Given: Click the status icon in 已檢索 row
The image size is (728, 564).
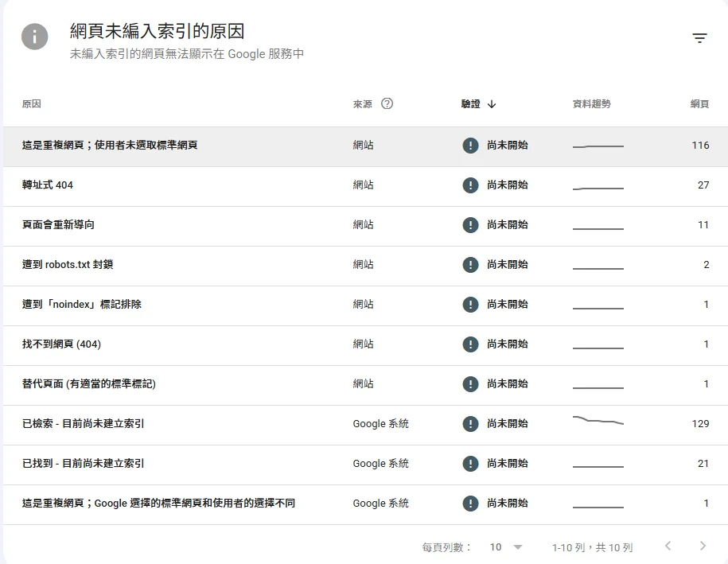Looking at the screenshot, I should coord(470,424).
